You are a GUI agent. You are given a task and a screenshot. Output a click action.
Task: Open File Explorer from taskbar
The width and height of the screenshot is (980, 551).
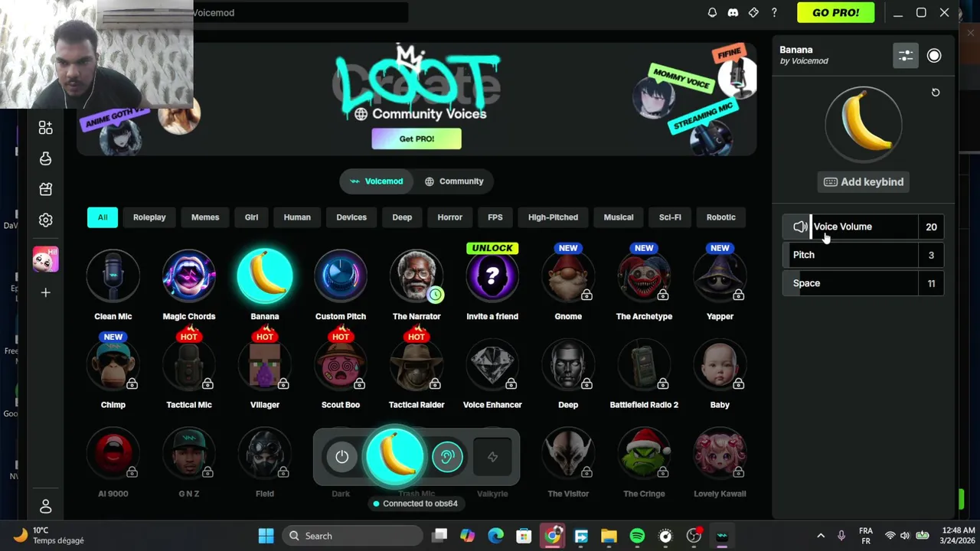coord(609,536)
